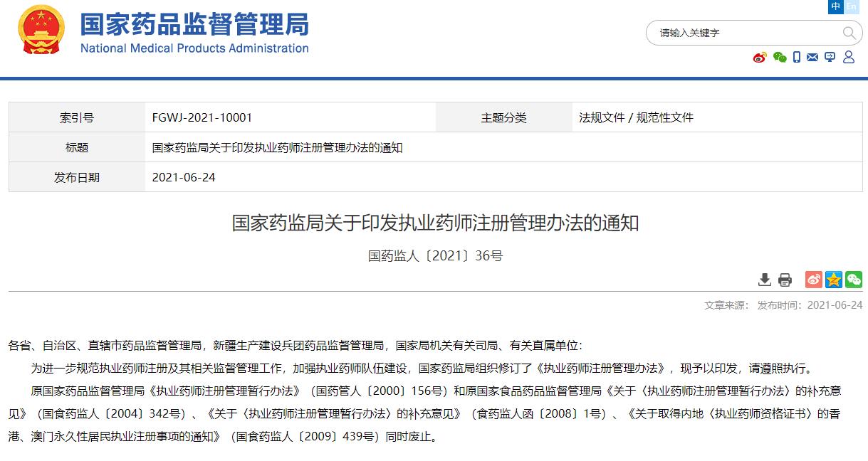Open the official Weibo icon below the search bar
Image resolution: width=868 pixels, height=461 pixels.
[760, 58]
